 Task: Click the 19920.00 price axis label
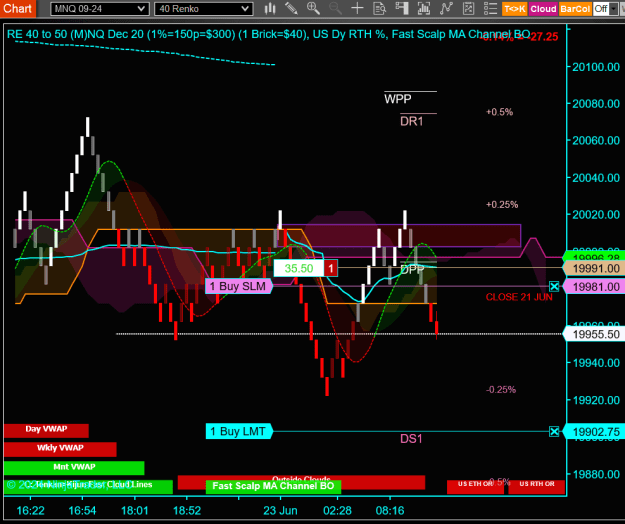click(596, 400)
